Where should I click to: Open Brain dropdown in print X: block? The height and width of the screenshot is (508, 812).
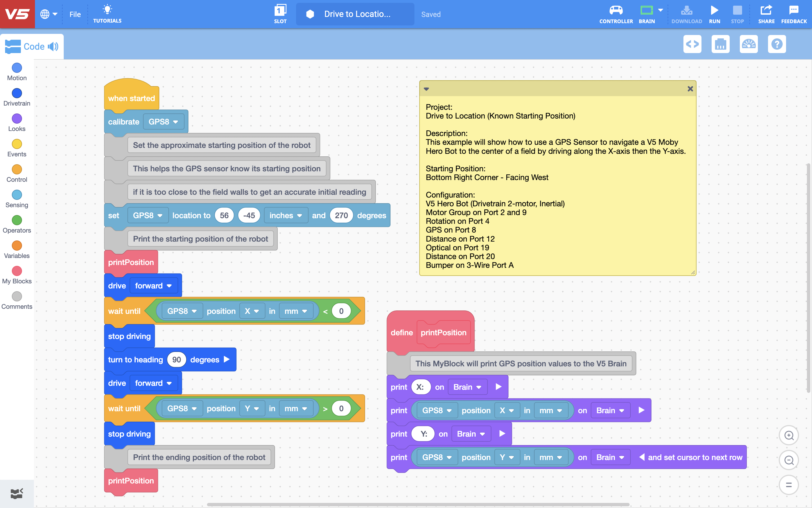point(467,387)
